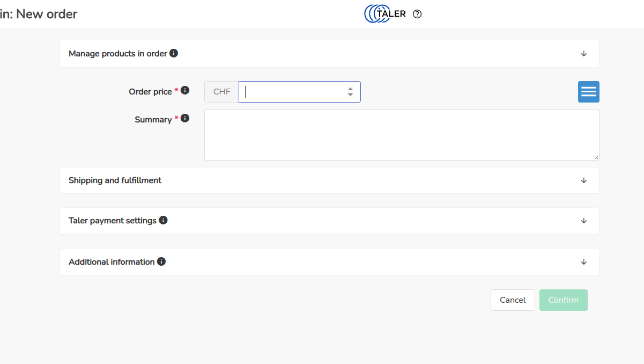Expand Taler payment settings arrow
The image size is (644, 364).
[x=584, y=221]
